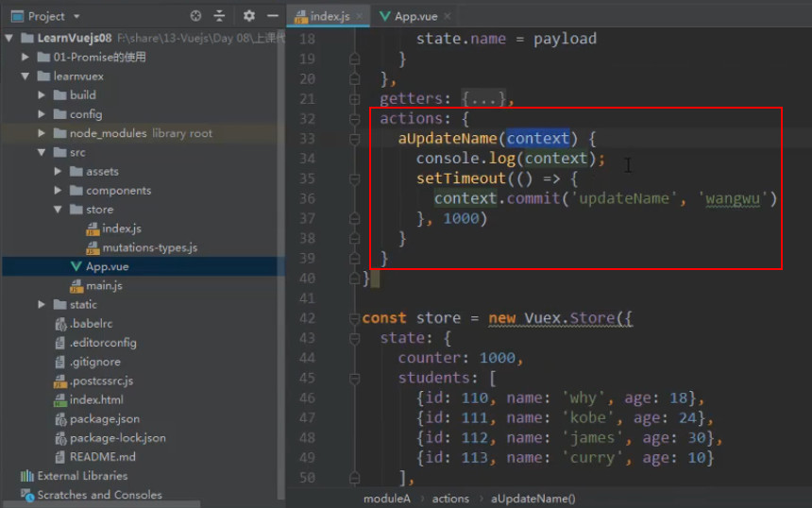Fold the state block on line 43
Image resolution: width=812 pixels, height=508 pixels.
355,338
